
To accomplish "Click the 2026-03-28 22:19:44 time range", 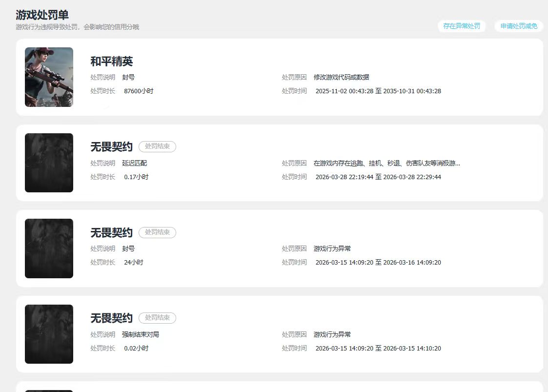I will pyautogui.click(x=378, y=177).
